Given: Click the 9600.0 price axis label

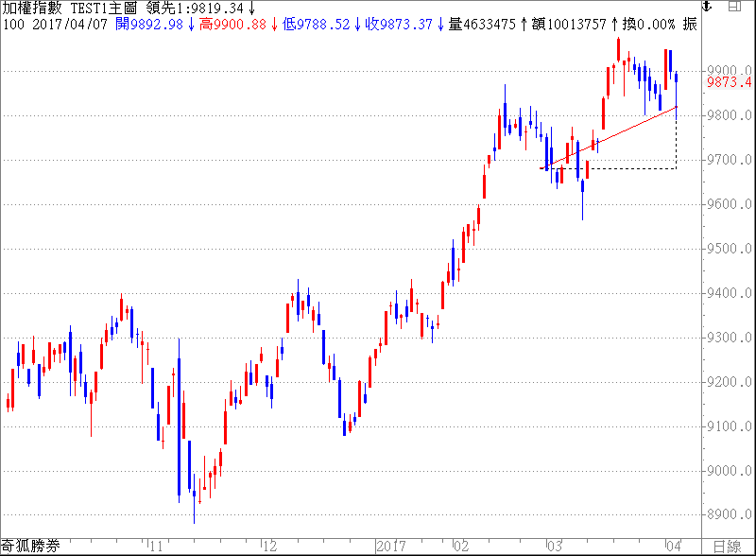Looking at the screenshot, I should pyautogui.click(x=729, y=204).
